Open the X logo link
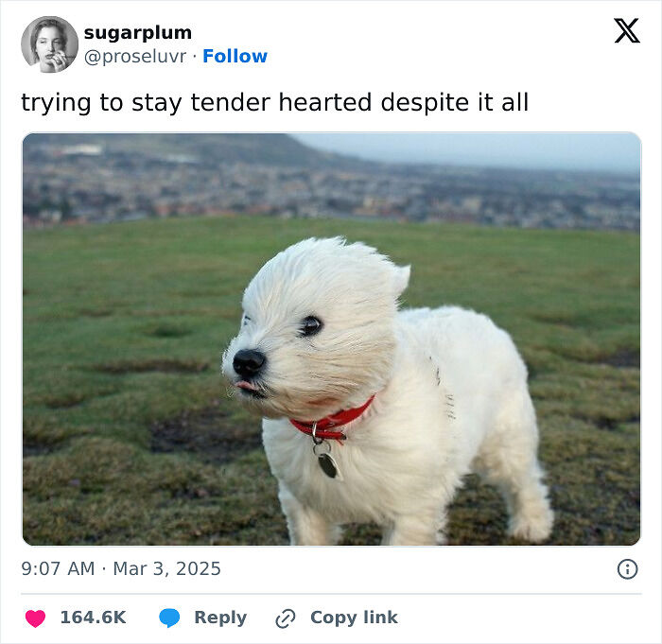Viewport: 662px width, 644px height. tap(627, 30)
